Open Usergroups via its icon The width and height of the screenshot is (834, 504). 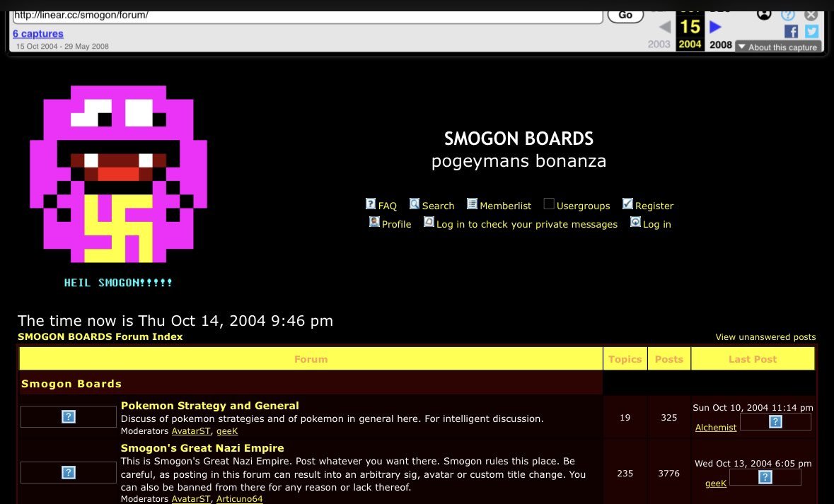tap(549, 204)
